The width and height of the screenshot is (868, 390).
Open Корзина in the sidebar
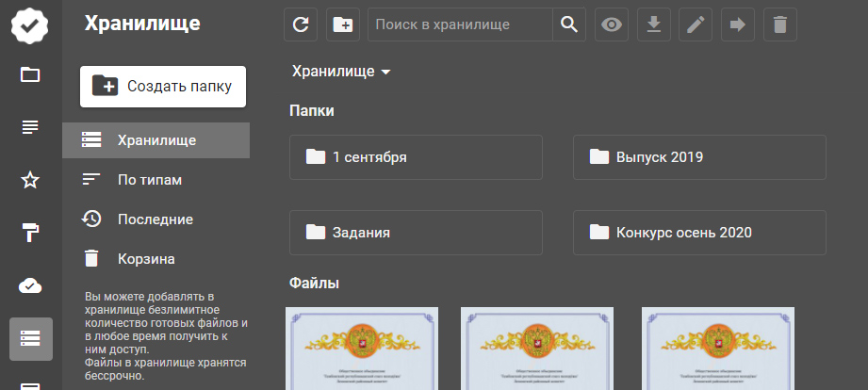pos(156,259)
